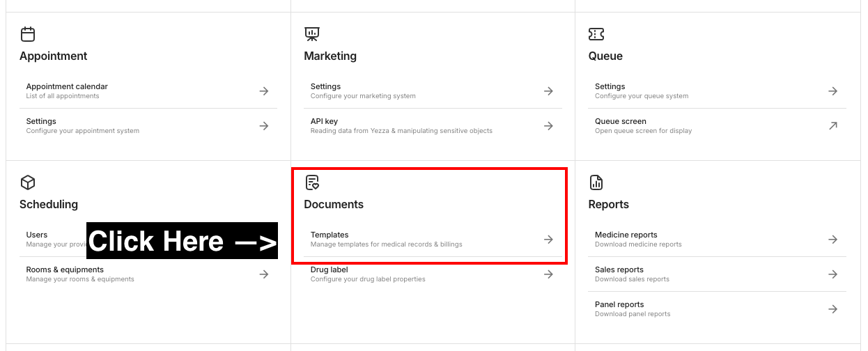
Task: Click the arrow next to Rooms & equipments
Action: (x=264, y=274)
